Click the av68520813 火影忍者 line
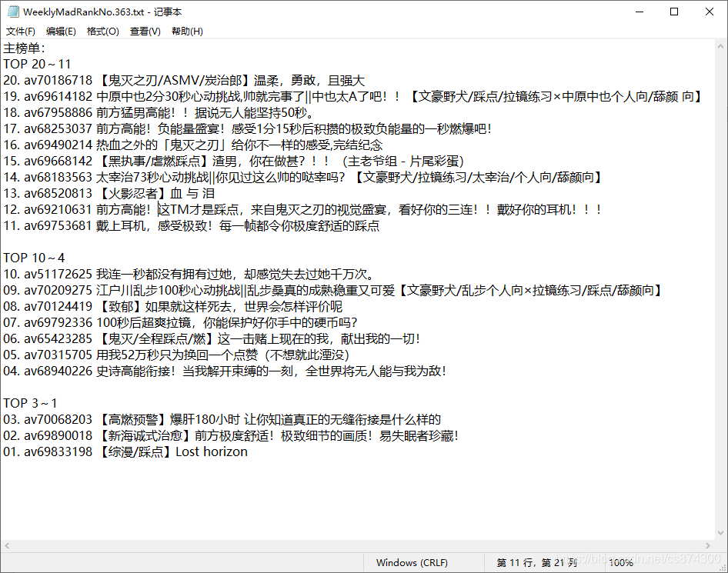This screenshot has width=728, height=573. coord(109,194)
